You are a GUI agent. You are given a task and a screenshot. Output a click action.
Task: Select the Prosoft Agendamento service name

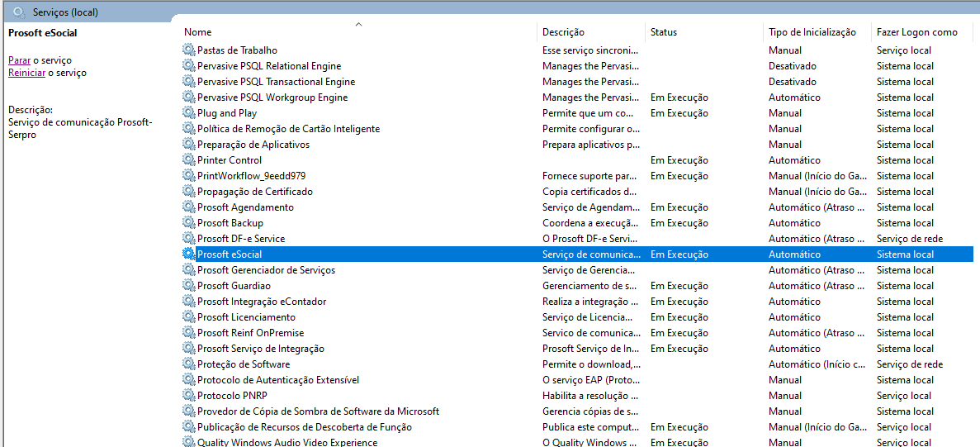click(x=246, y=207)
